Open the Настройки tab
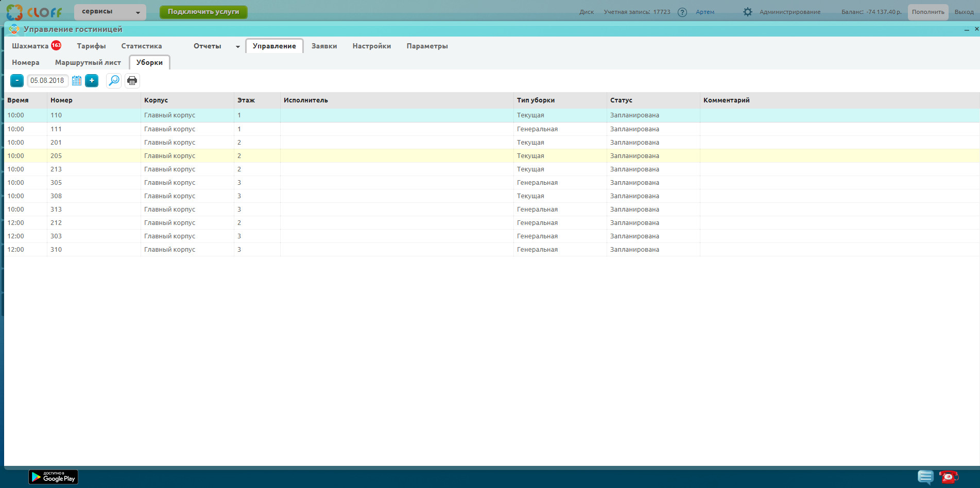This screenshot has height=488, width=980. click(372, 46)
